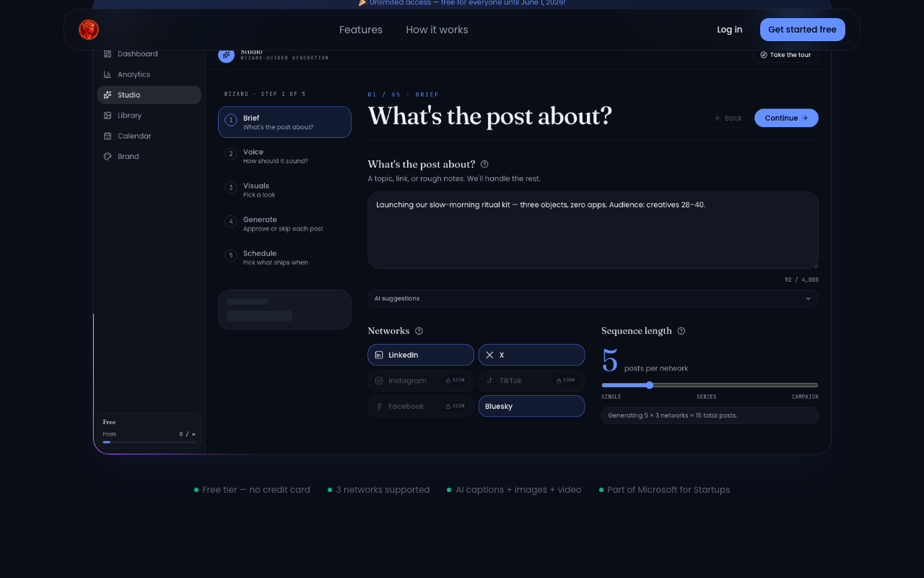Click help icon beside What's the post about
This screenshot has width=924, height=578.
coord(484,164)
